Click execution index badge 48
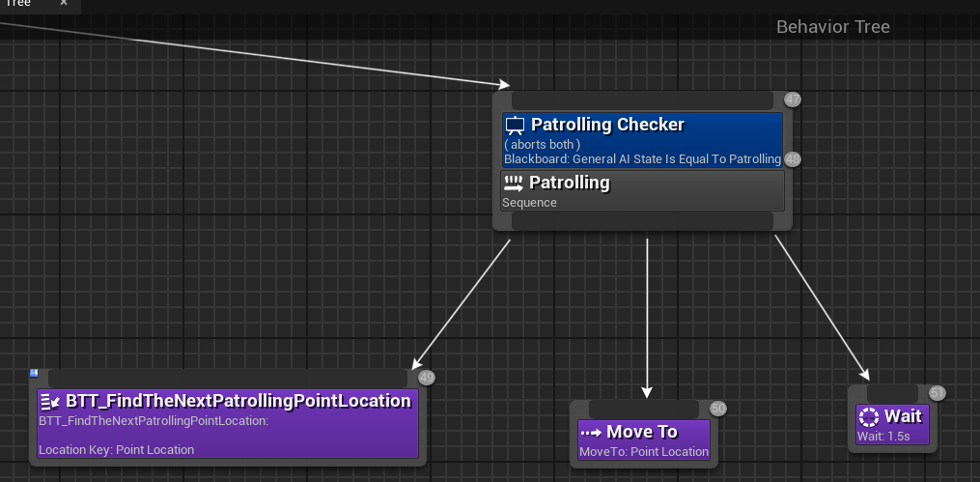This screenshot has width=980, height=482. 793,159
